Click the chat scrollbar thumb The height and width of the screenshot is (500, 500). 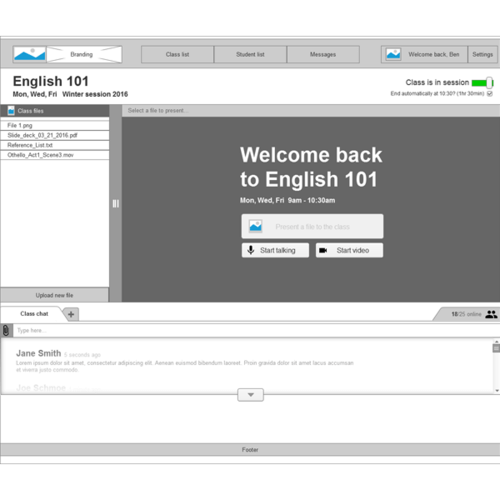click(496, 348)
